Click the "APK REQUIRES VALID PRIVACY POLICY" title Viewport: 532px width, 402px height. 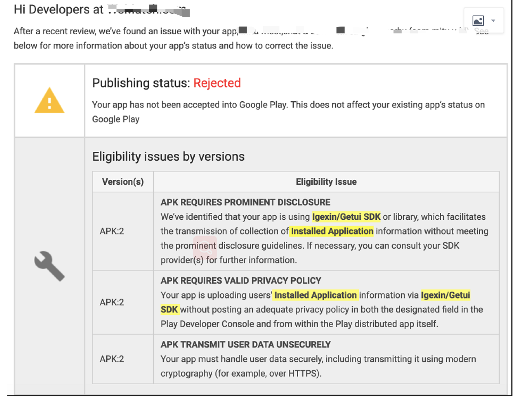tap(241, 281)
